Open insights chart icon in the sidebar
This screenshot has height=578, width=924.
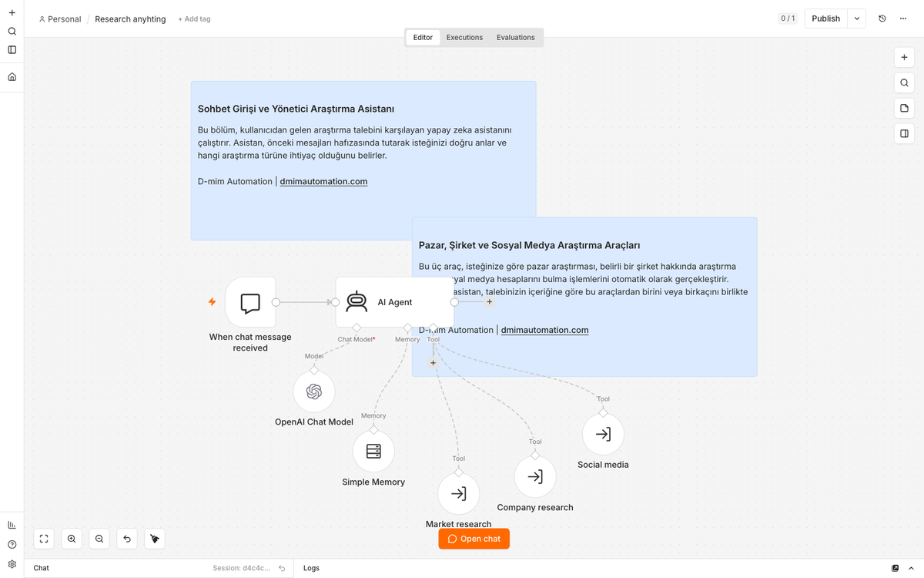coord(12,525)
